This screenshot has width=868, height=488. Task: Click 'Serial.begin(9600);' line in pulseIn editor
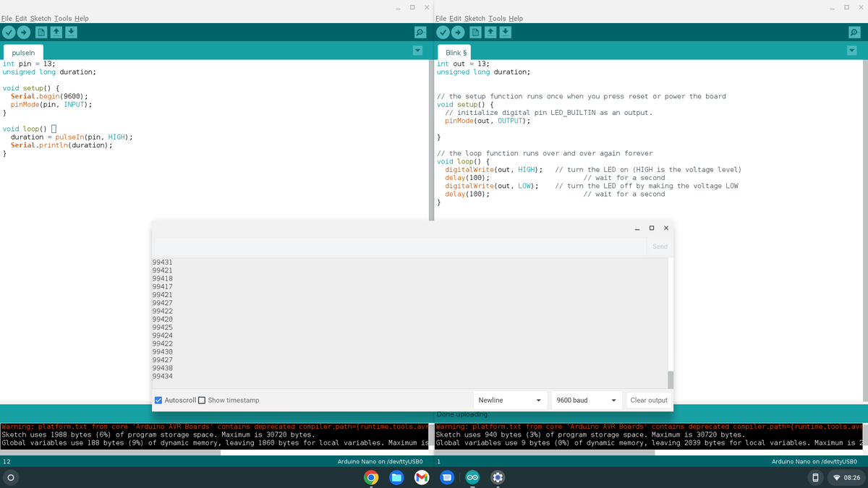(x=49, y=96)
